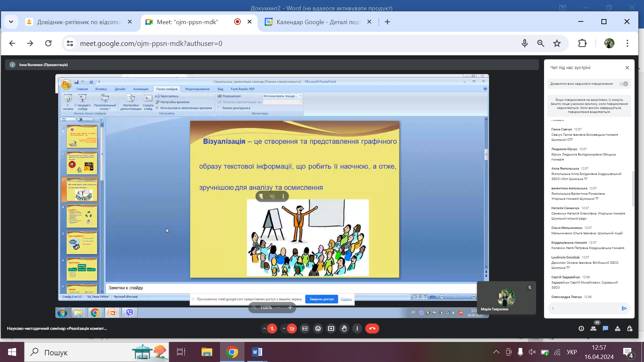Open Wi-Fi network tray icon
The width and height of the screenshot is (644, 362).
click(557, 352)
